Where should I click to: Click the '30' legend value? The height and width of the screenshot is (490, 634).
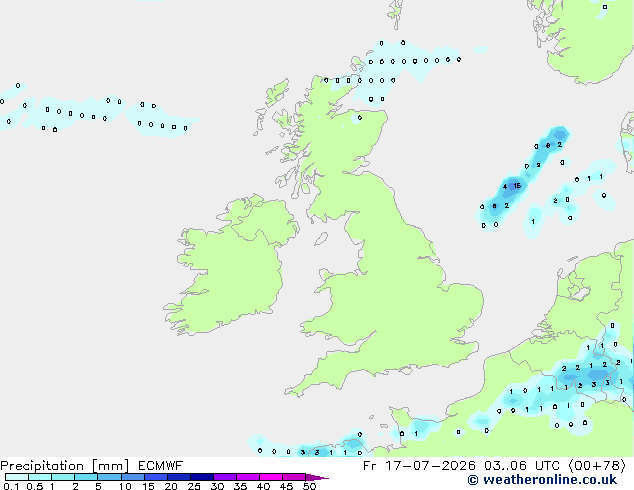point(217,486)
